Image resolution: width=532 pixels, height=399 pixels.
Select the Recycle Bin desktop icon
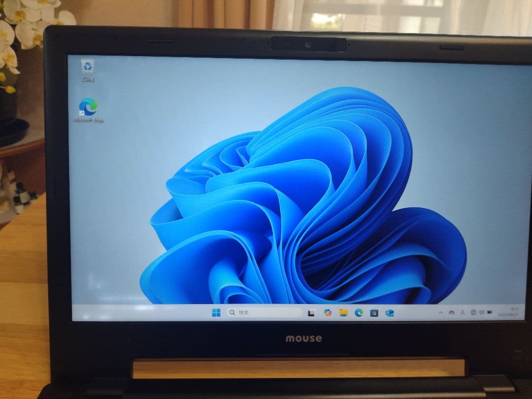[x=88, y=67]
